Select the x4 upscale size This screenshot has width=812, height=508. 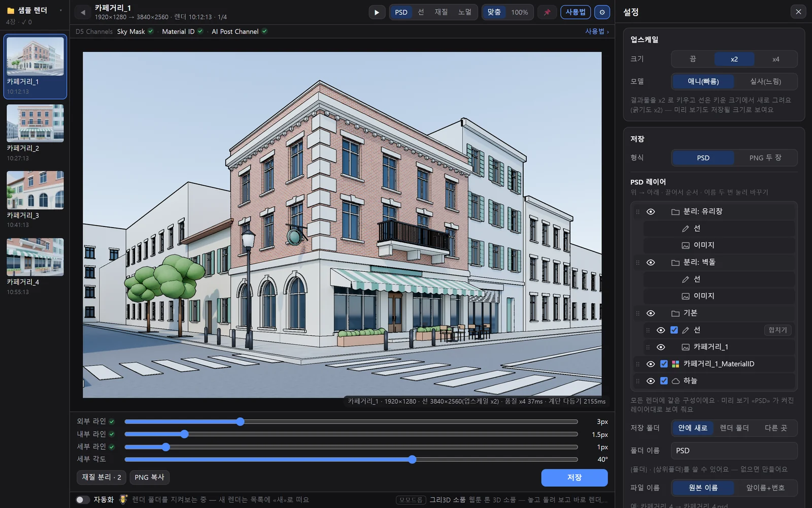point(776,59)
